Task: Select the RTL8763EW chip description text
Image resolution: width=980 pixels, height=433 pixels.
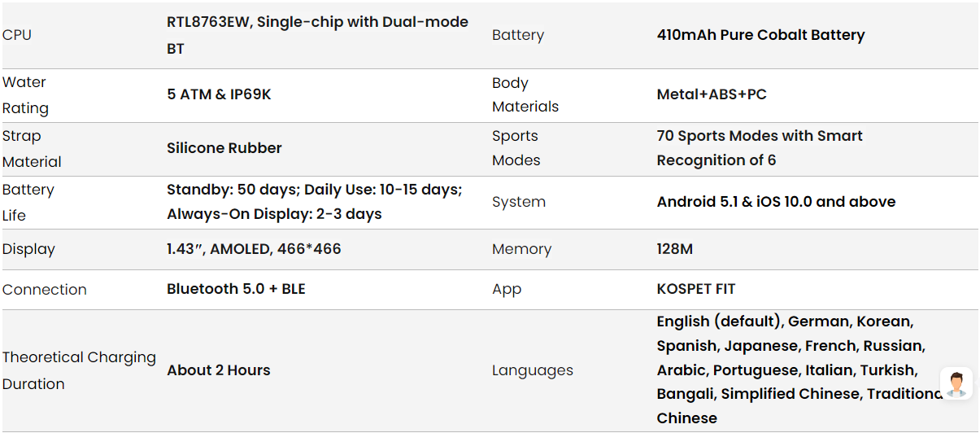Action: pyautogui.click(x=317, y=35)
